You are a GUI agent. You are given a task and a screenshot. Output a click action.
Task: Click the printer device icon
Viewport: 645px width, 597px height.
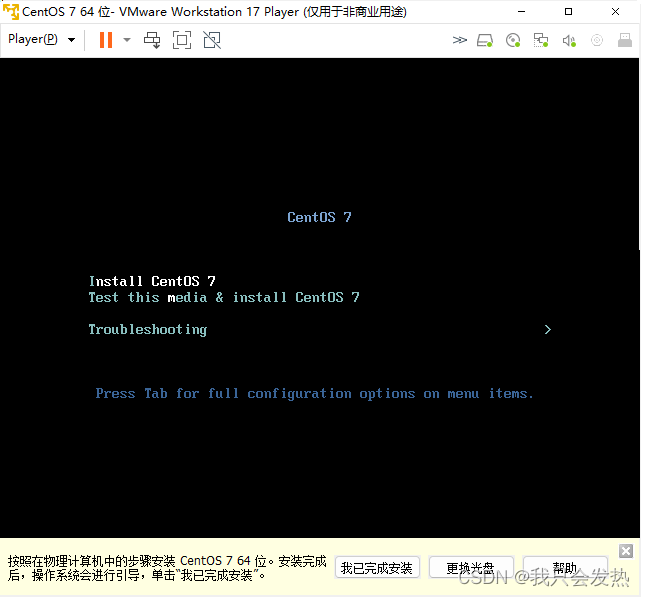(x=625, y=40)
